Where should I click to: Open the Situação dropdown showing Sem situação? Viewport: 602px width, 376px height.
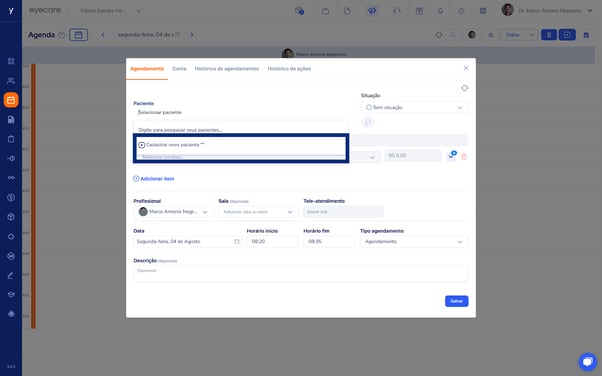point(414,108)
